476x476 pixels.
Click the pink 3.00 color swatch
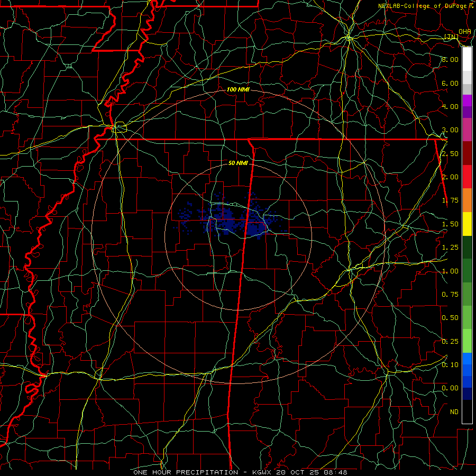(467, 130)
